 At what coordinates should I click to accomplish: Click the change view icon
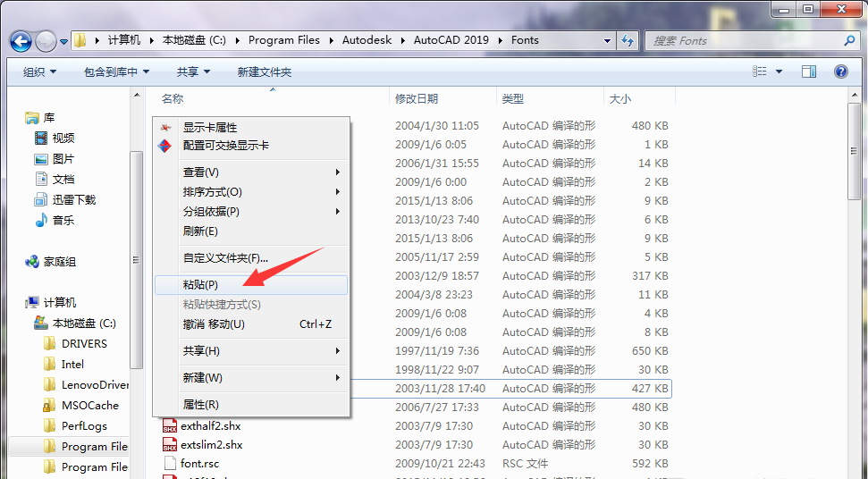[760, 71]
